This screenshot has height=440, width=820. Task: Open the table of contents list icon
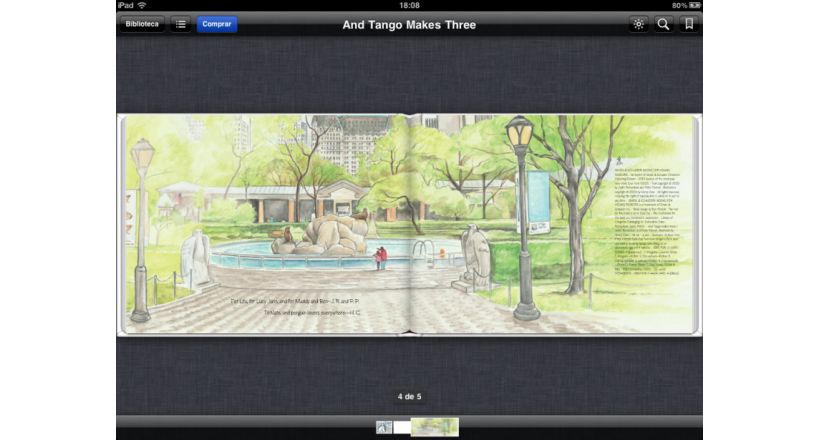coord(180,24)
